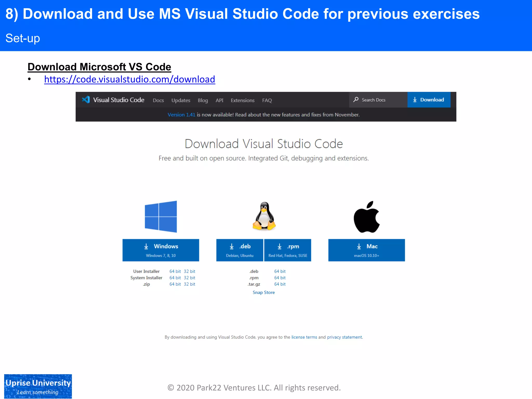Click the Visual Studio Code brand name
The height and width of the screenshot is (399, 532).
(x=119, y=100)
